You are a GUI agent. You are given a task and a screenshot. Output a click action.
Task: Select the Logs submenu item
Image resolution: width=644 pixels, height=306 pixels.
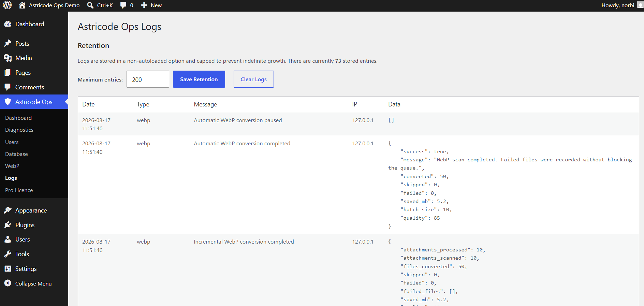coord(11,178)
